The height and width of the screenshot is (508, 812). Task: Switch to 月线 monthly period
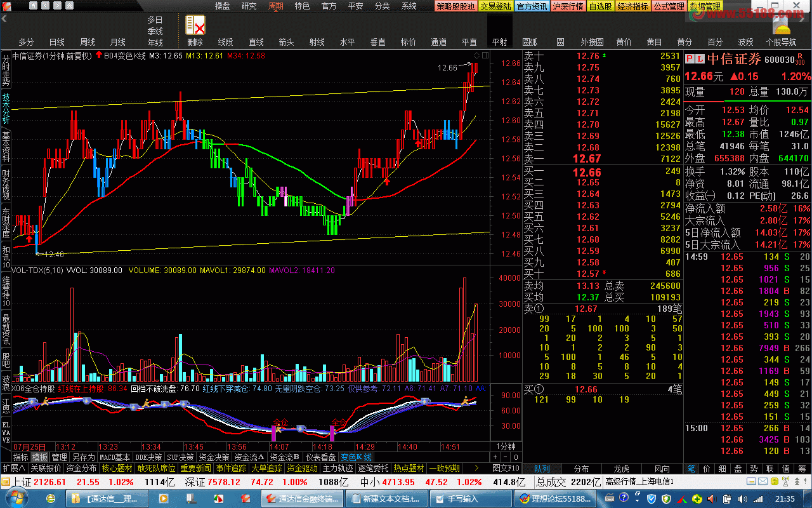(118, 42)
